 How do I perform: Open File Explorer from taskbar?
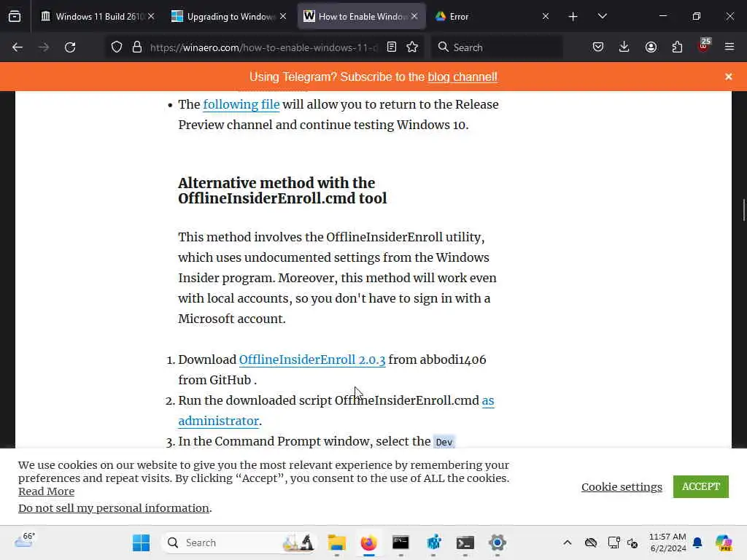337,542
